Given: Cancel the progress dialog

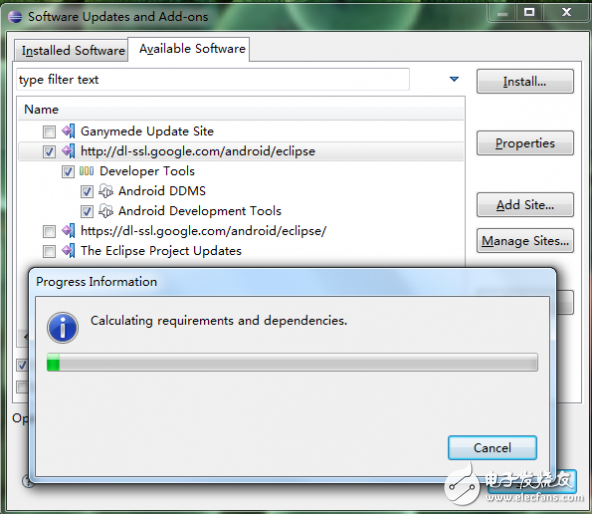Looking at the screenshot, I should coord(492,448).
